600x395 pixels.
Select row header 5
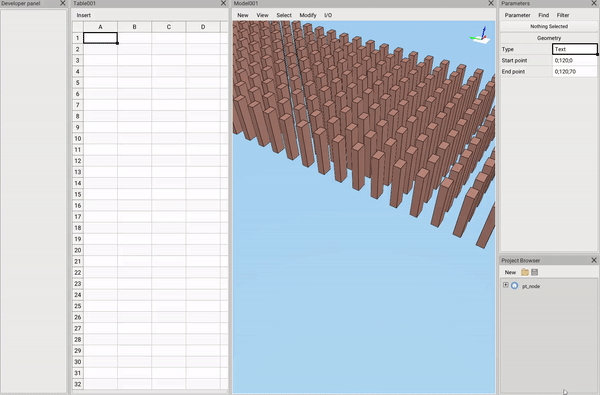click(x=78, y=83)
